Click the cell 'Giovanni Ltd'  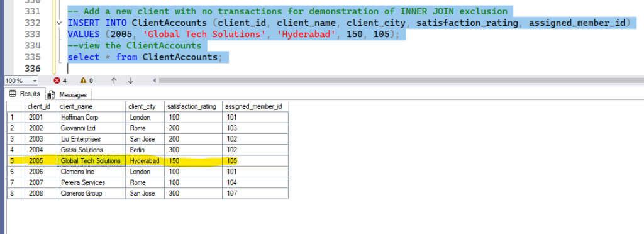(x=91, y=128)
